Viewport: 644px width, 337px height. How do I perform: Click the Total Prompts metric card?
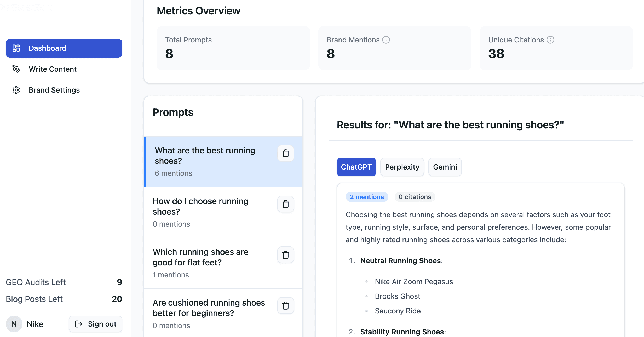(x=233, y=48)
